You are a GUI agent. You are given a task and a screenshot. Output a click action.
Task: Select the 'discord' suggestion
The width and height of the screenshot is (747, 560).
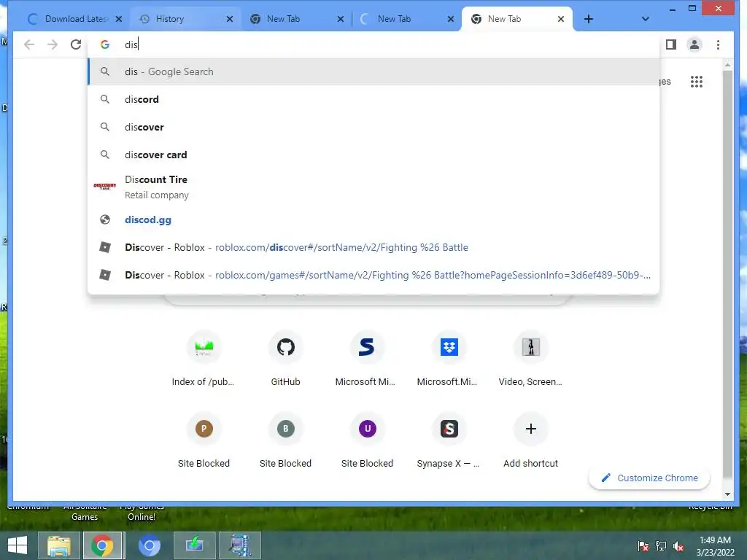coord(374,99)
